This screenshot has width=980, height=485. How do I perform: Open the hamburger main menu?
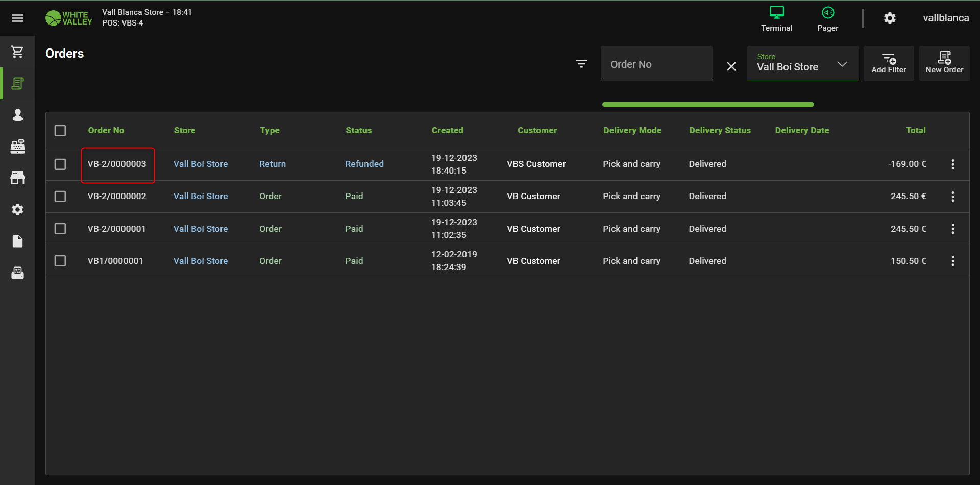[x=18, y=18]
